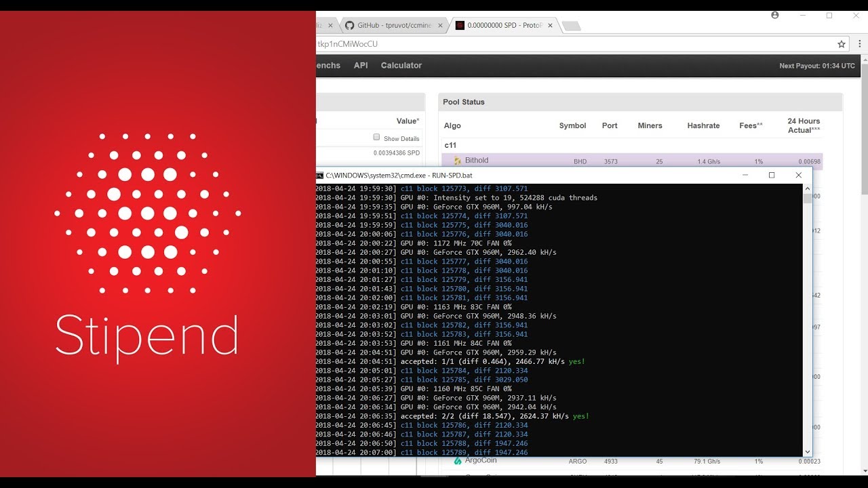Click the Fees column header

(x=751, y=126)
